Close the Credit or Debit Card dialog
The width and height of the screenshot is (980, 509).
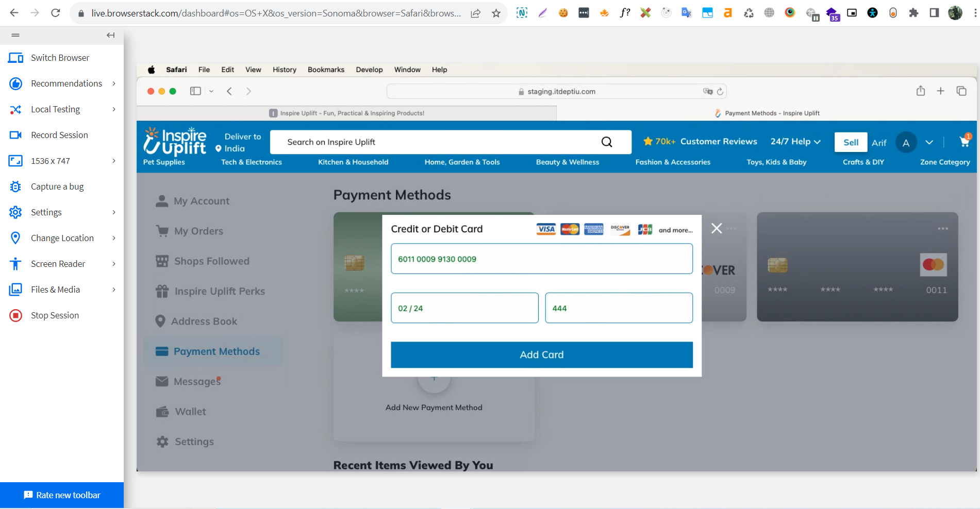click(717, 228)
